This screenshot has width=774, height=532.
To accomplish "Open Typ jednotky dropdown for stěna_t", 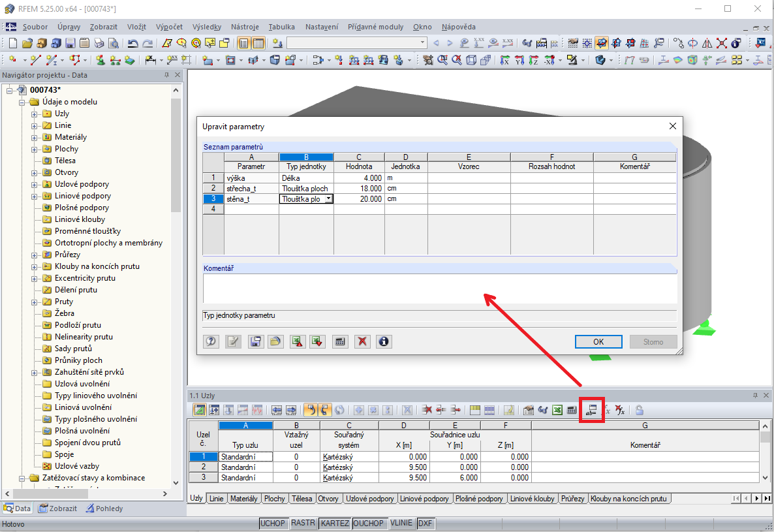I will click(x=328, y=199).
